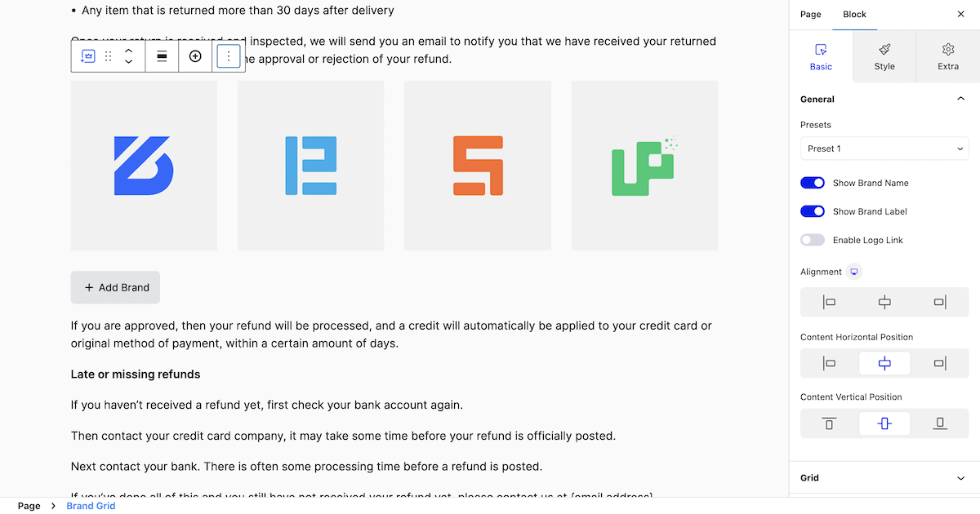Screen dimensions: 980x514
Task: Click the drag handle in block toolbar
Action: (x=108, y=56)
